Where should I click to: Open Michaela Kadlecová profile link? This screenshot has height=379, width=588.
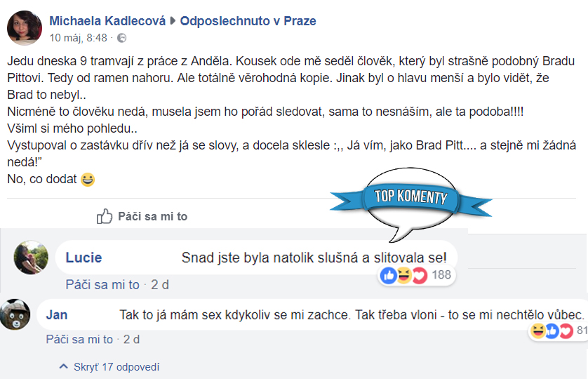[107, 21]
